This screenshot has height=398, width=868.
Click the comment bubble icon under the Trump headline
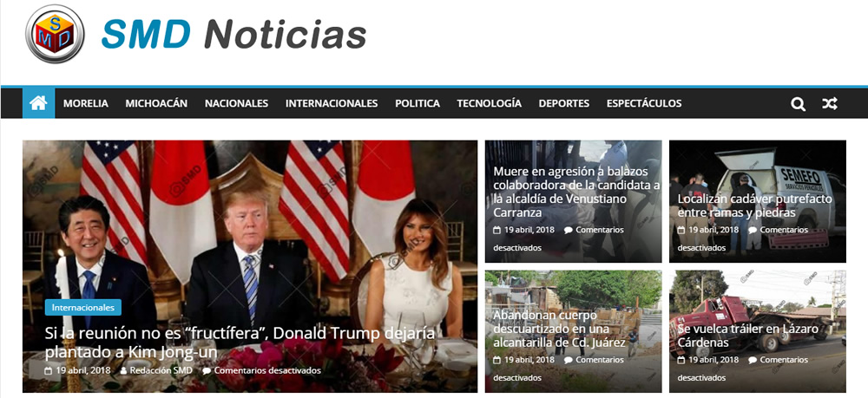tap(207, 370)
